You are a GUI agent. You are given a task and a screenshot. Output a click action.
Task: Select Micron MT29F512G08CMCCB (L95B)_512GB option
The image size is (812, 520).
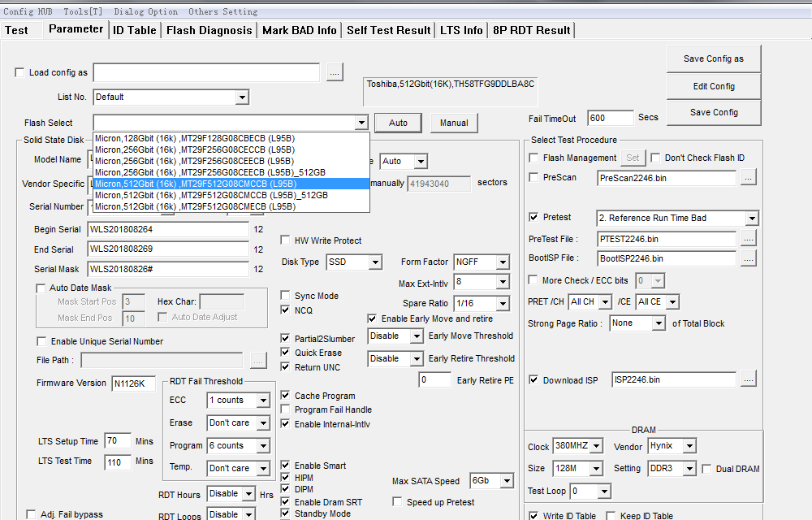(x=231, y=195)
